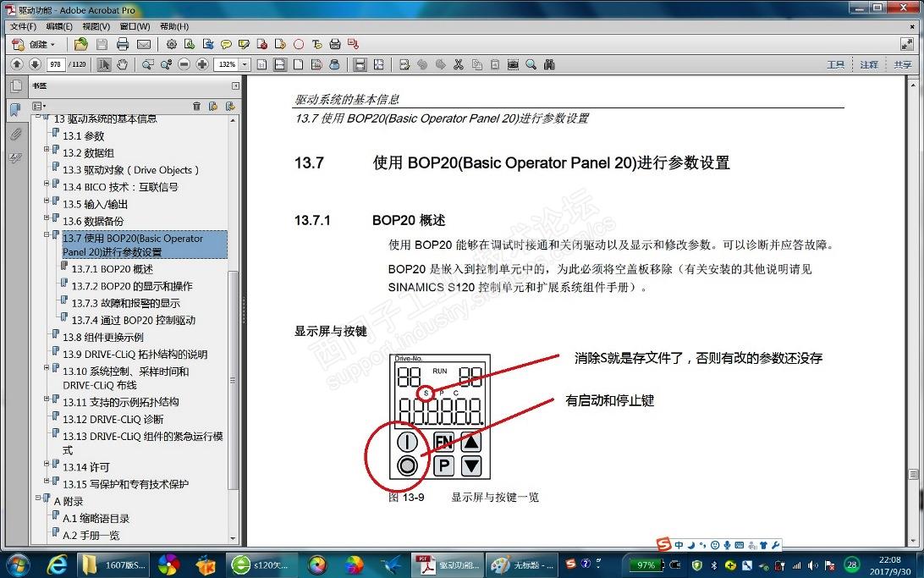Click the red circle drawing icon
Image resolution: width=924 pixels, height=578 pixels.
pos(299,44)
